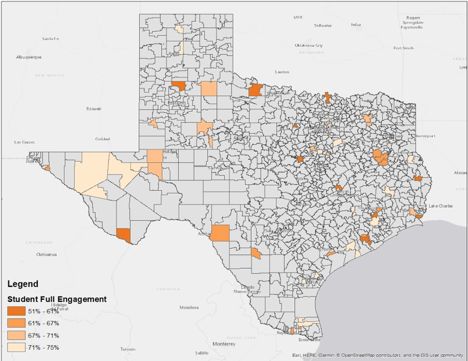Click the Esri attribution text

(378, 355)
